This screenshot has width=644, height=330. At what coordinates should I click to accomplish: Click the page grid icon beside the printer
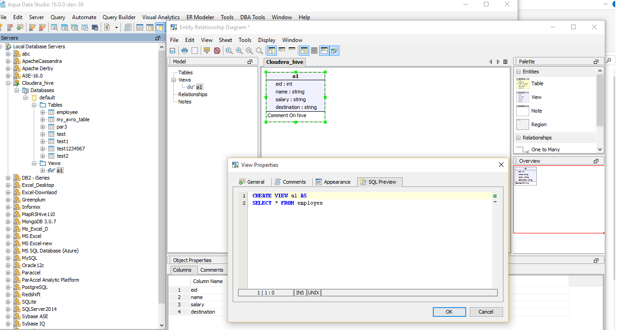click(195, 51)
